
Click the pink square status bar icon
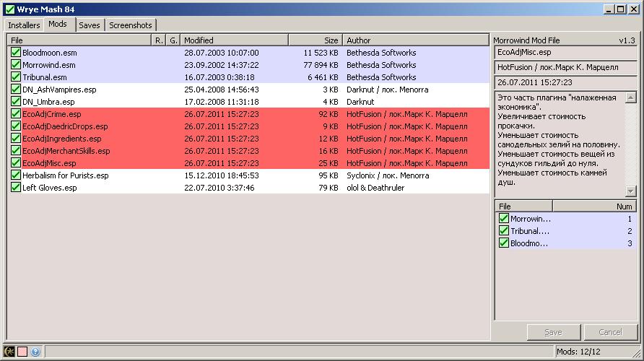point(22,352)
